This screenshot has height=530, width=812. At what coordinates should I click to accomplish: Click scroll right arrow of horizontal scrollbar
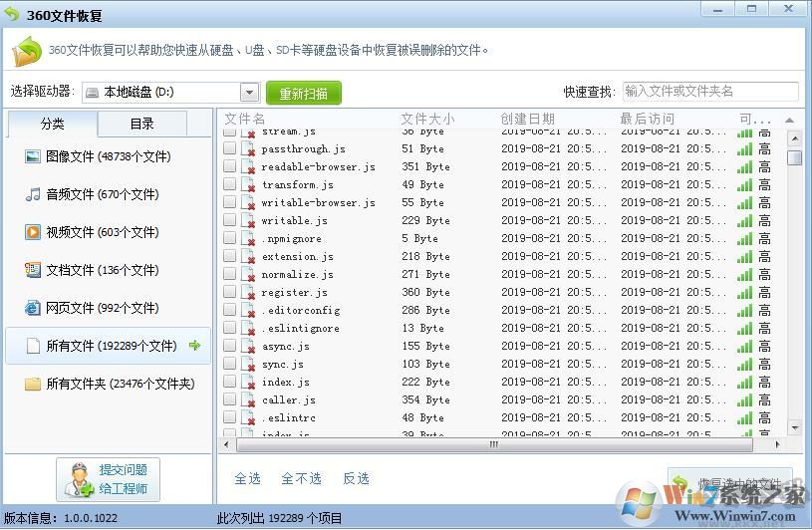coord(777,444)
